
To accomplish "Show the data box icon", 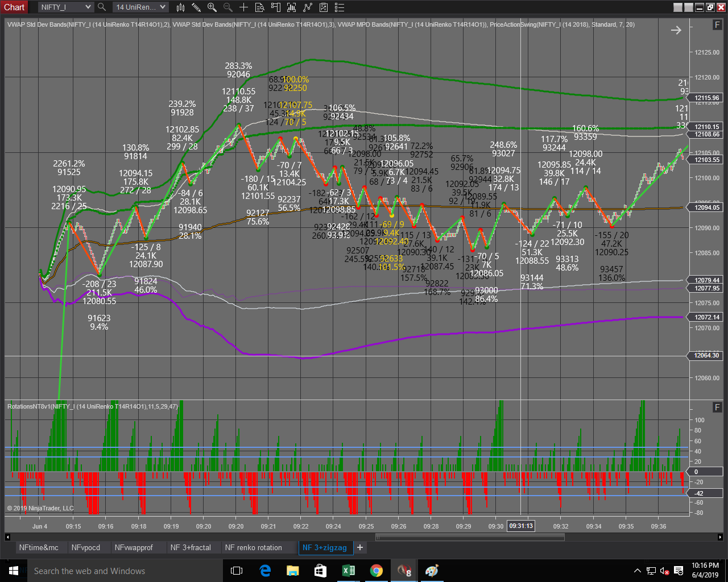I will [x=259, y=7].
